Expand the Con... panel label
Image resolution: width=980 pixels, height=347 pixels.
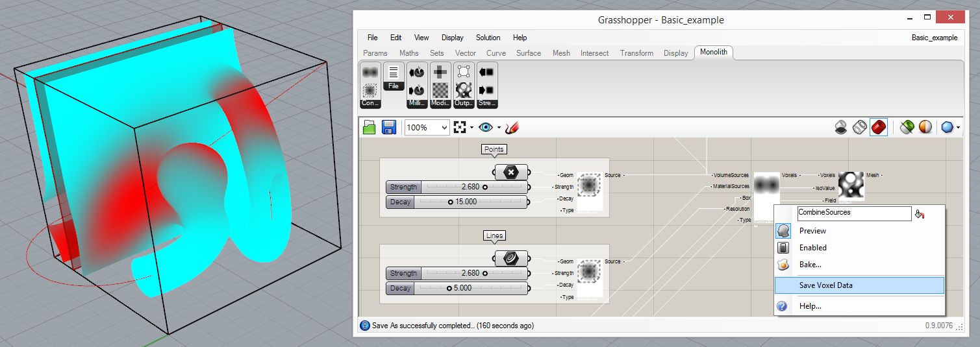click(371, 103)
